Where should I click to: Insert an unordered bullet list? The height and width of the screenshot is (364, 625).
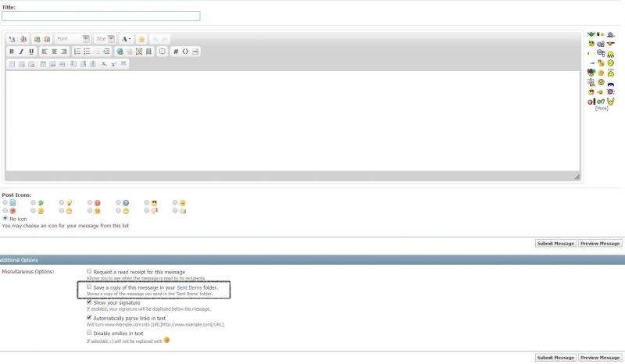[87, 52]
